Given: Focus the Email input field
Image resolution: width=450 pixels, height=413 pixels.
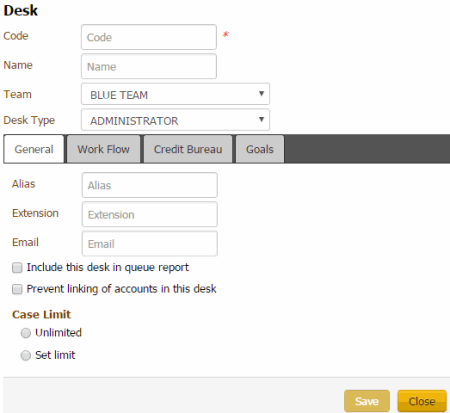Looking at the screenshot, I should [150, 244].
